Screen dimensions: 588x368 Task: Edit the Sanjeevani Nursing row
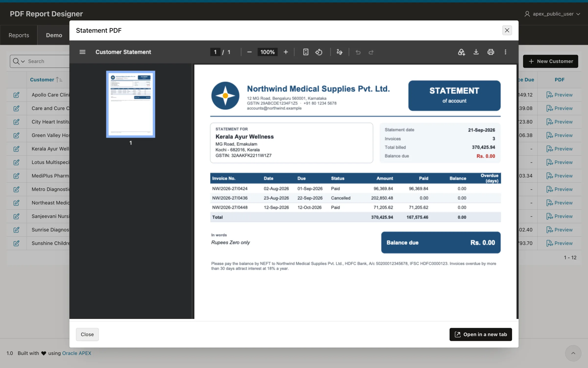click(16, 216)
